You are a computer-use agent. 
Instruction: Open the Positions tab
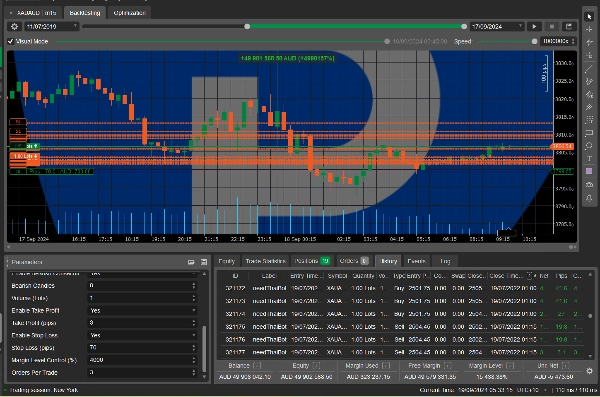[311, 261]
